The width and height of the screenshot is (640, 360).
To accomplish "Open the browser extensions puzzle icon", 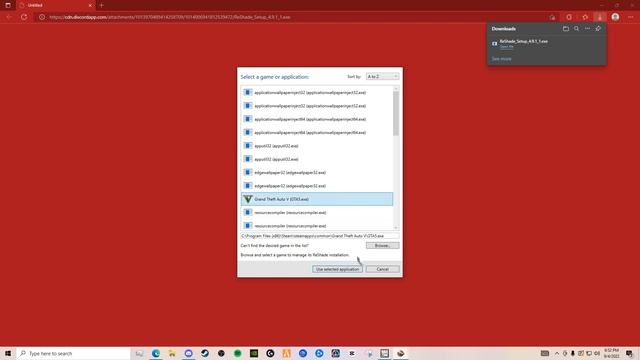I will point(585,17).
